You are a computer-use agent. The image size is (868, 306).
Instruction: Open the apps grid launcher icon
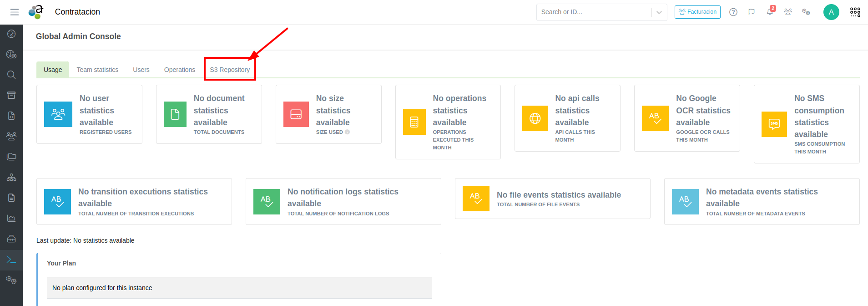(855, 12)
